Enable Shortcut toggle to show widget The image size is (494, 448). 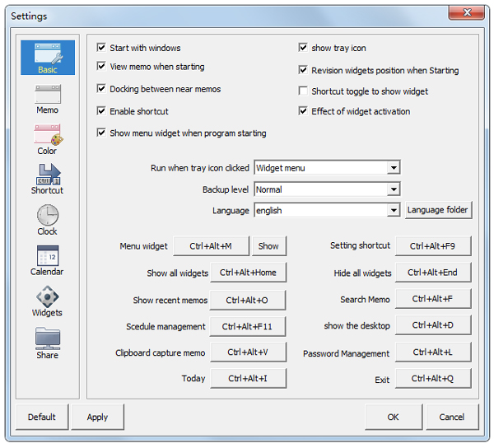[x=304, y=91]
